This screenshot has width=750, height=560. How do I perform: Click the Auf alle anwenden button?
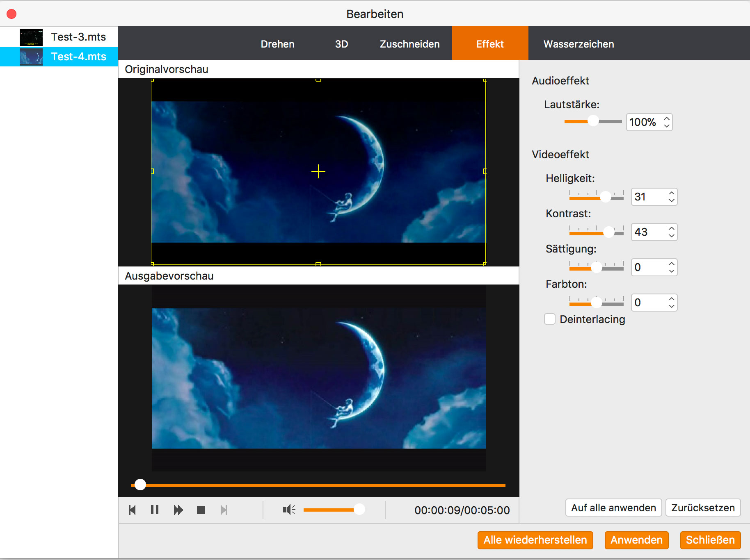pyautogui.click(x=614, y=508)
